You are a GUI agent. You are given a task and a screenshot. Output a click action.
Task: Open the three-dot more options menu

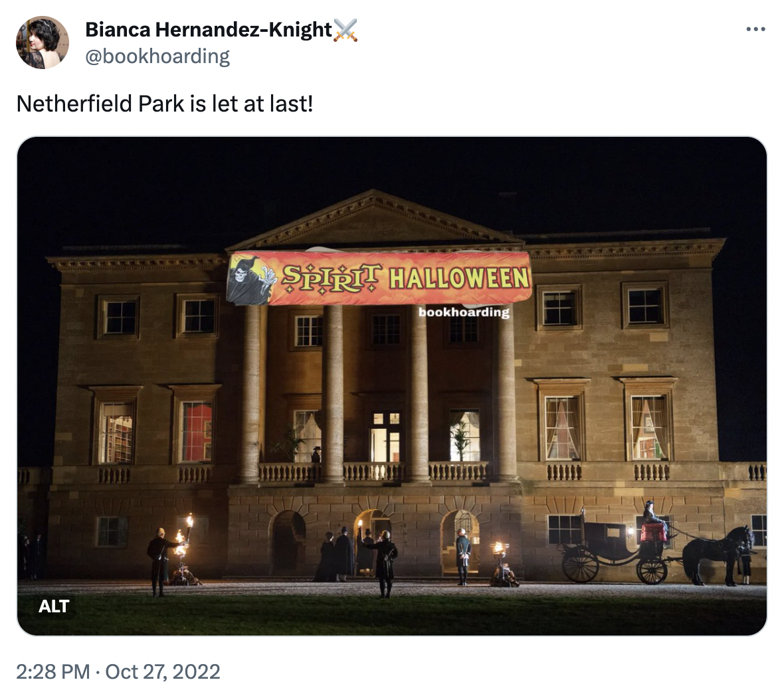coord(755,29)
